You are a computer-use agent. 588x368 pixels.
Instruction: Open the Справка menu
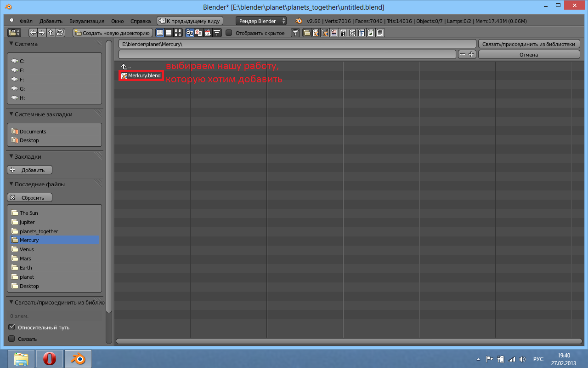pos(141,21)
